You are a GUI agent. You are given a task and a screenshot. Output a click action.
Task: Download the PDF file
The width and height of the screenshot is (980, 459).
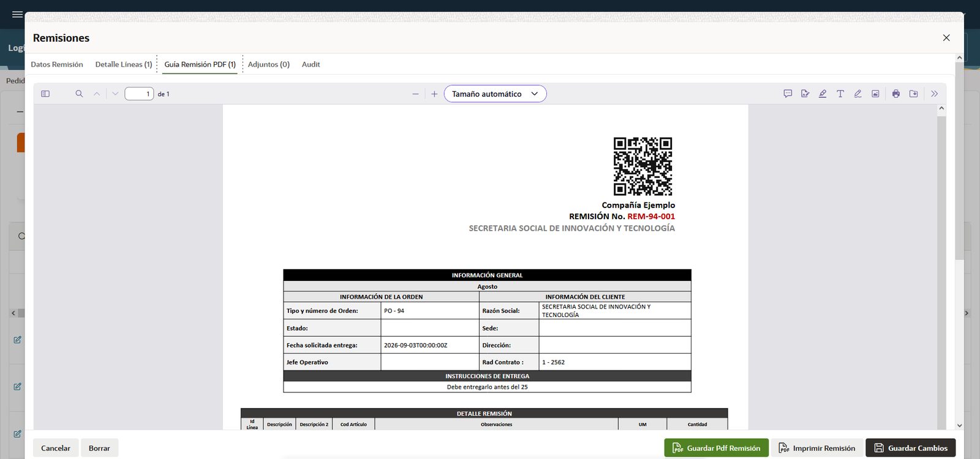click(x=914, y=94)
